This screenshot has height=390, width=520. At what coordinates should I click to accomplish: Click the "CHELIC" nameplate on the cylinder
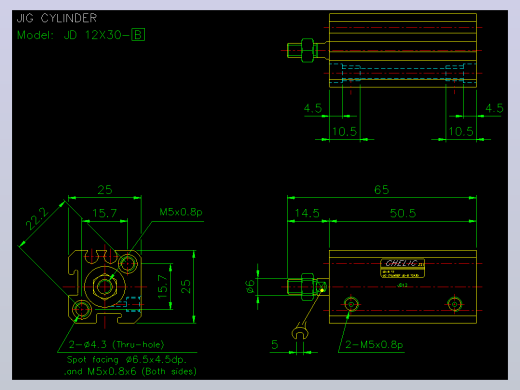tap(403, 268)
